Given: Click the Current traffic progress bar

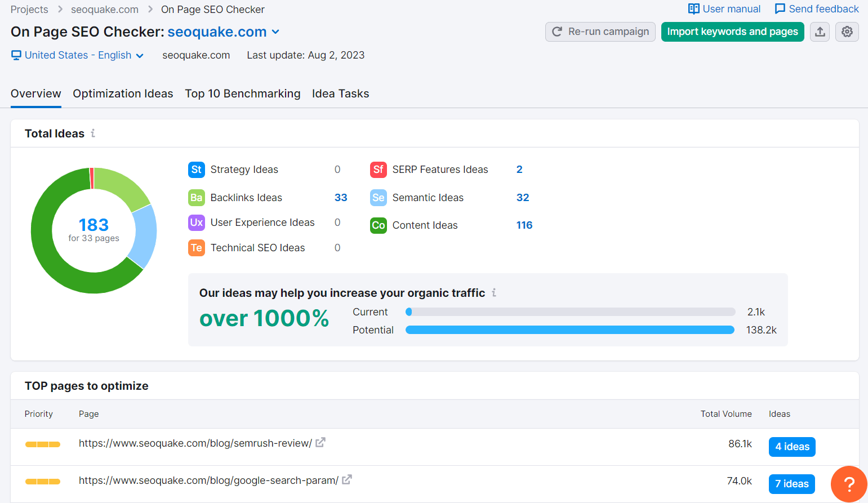Looking at the screenshot, I should 570,312.
